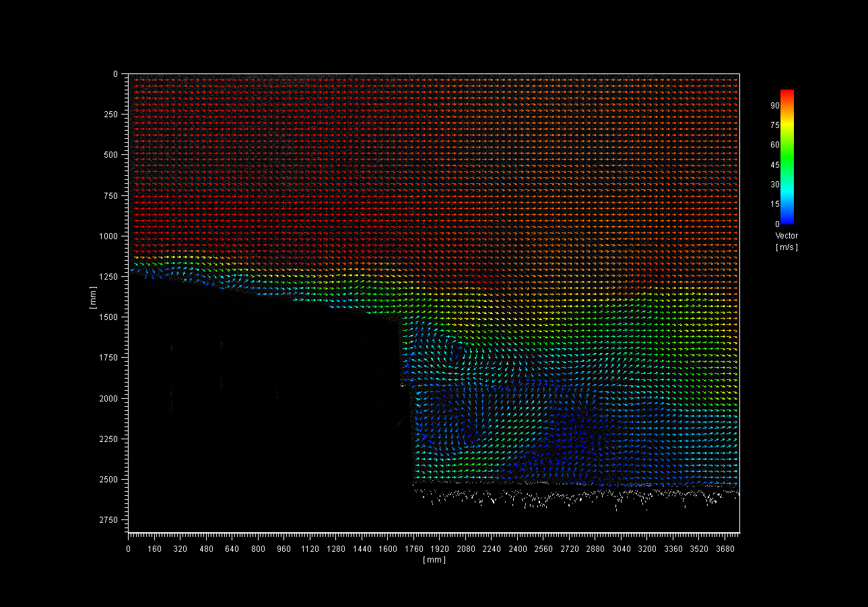Click the 45 value on the color legend

[775, 164]
